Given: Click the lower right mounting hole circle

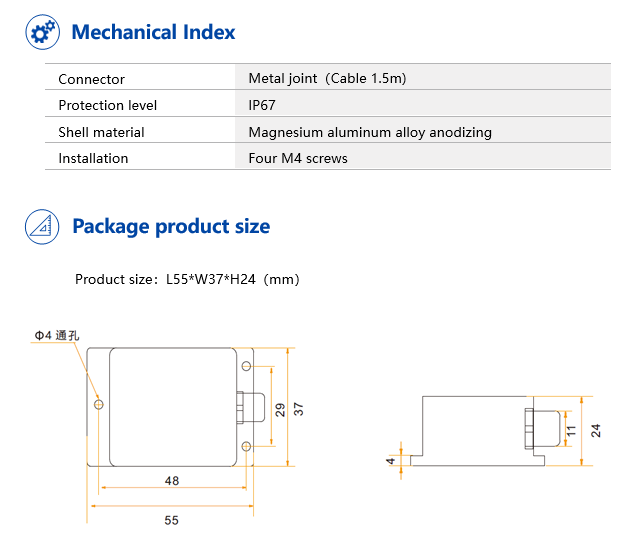Looking at the screenshot, I should [x=246, y=446].
